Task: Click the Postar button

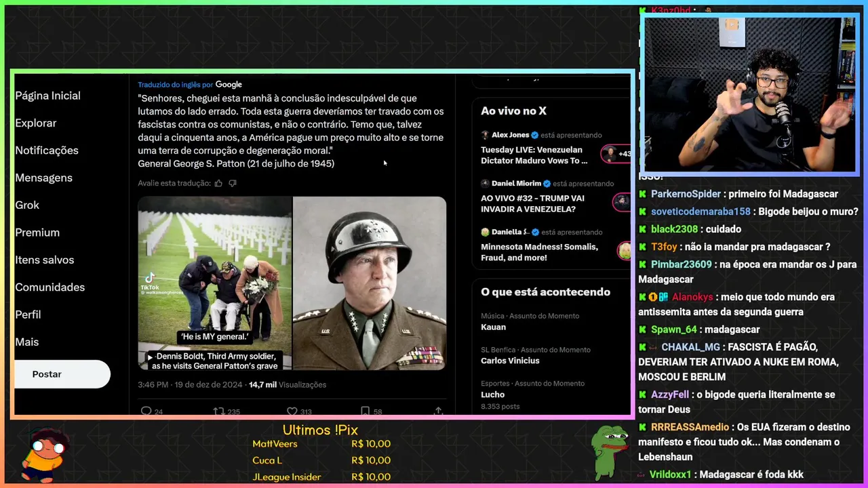Action: 62,374
